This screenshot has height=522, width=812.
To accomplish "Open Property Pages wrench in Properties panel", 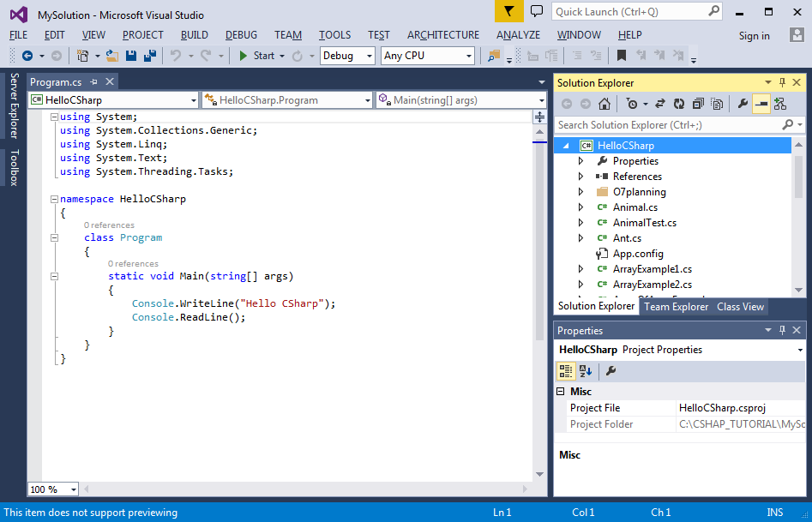I will (x=611, y=371).
